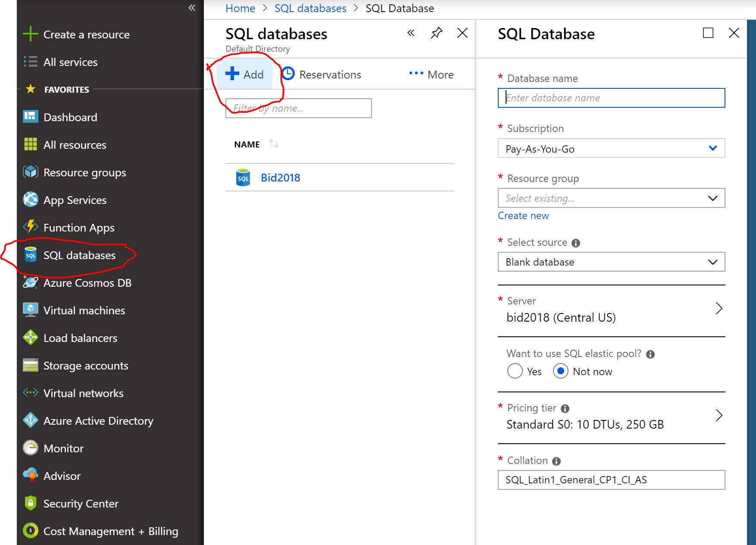
Task: Open Resource groups cube icon
Action: (31, 172)
